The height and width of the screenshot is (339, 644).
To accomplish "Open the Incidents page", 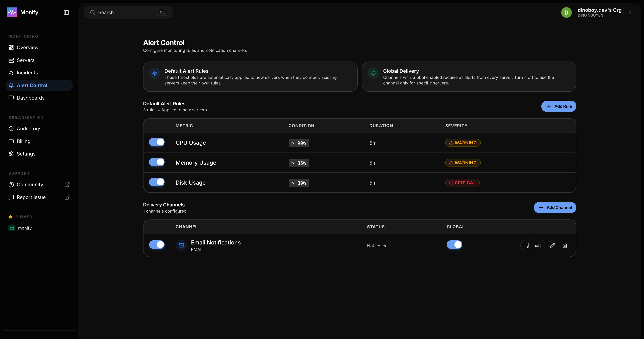I will coord(27,73).
